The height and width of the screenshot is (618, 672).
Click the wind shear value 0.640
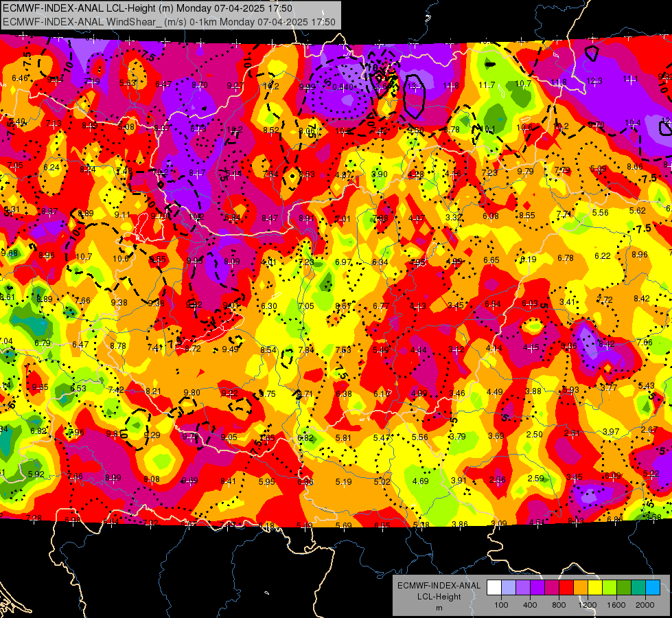(343, 87)
